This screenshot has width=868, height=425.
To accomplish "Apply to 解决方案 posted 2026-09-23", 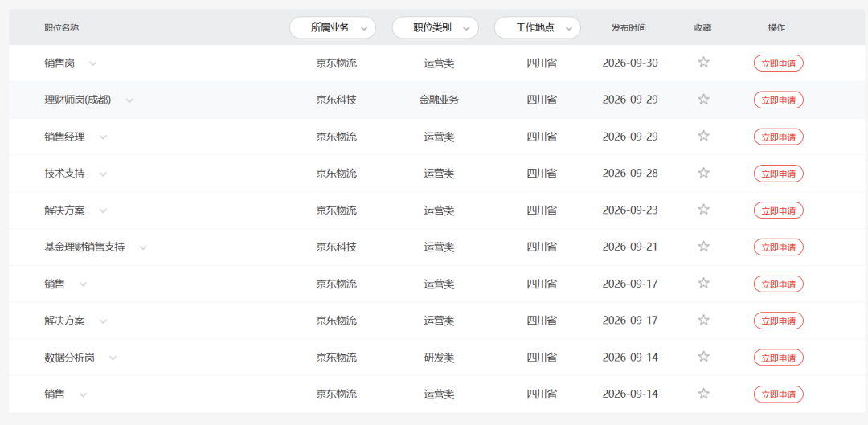I will (778, 210).
